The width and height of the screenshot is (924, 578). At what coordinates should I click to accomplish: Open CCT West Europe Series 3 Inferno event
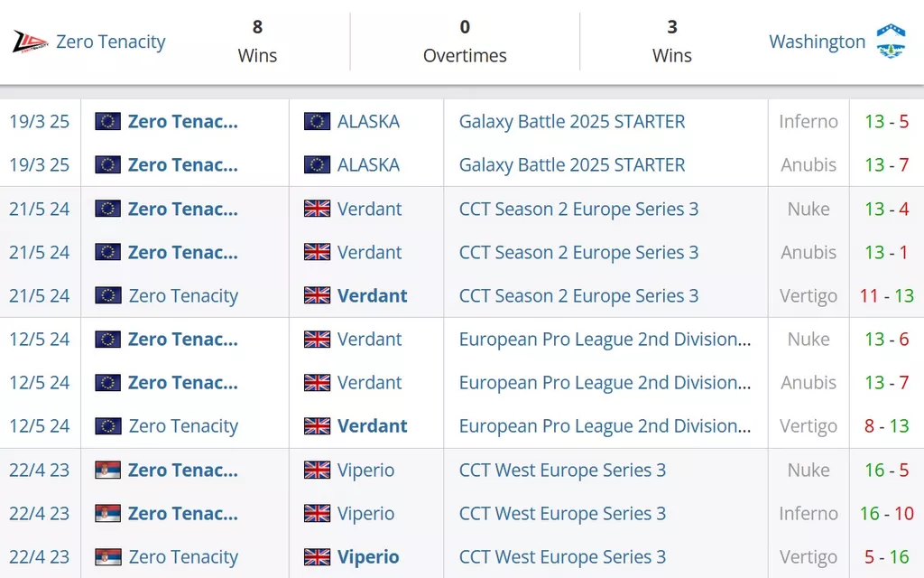(562, 513)
